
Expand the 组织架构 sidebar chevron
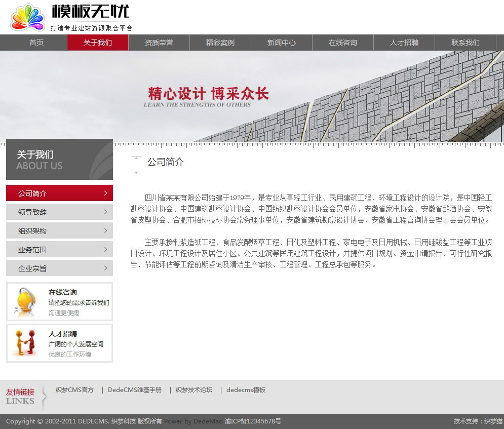(105, 230)
